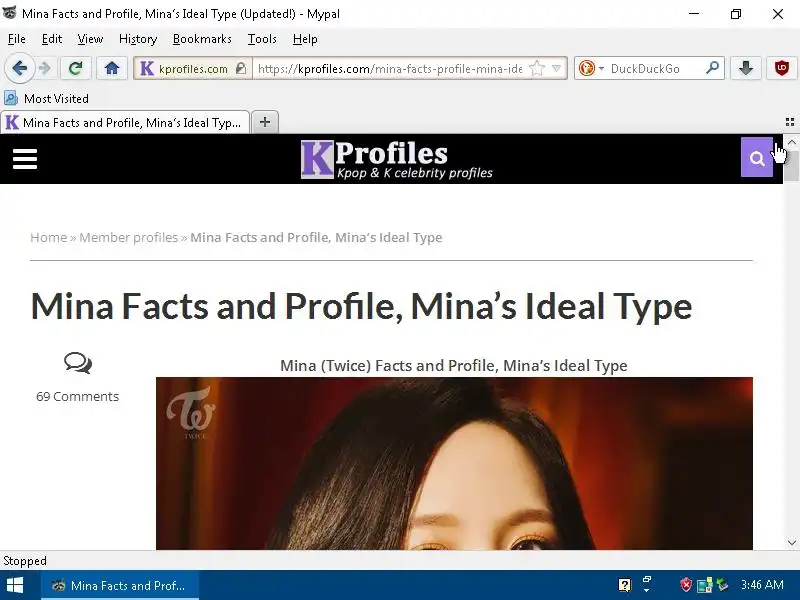Click the Mina photo thumbnail
This screenshot has height=600, width=800.
click(x=454, y=463)
